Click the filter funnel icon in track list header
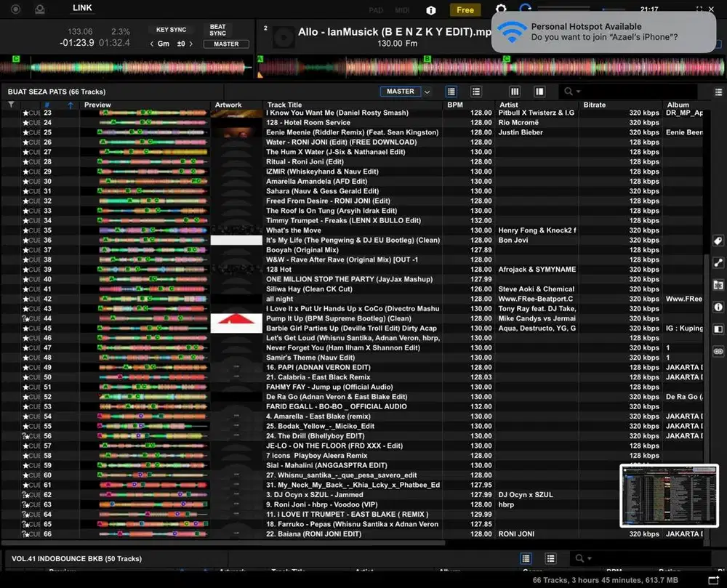The width and height of the screenshot is (727, 588). (x=11, y=105)
